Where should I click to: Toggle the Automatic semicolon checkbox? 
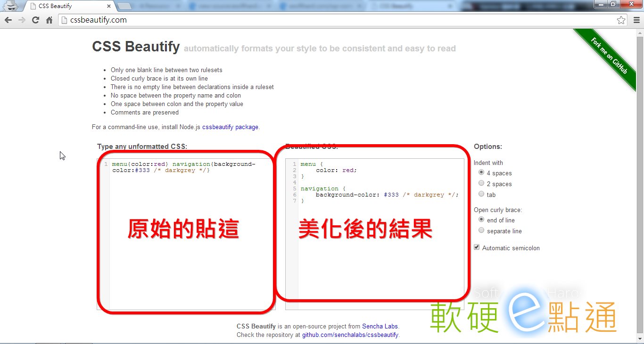coord(477,247)
